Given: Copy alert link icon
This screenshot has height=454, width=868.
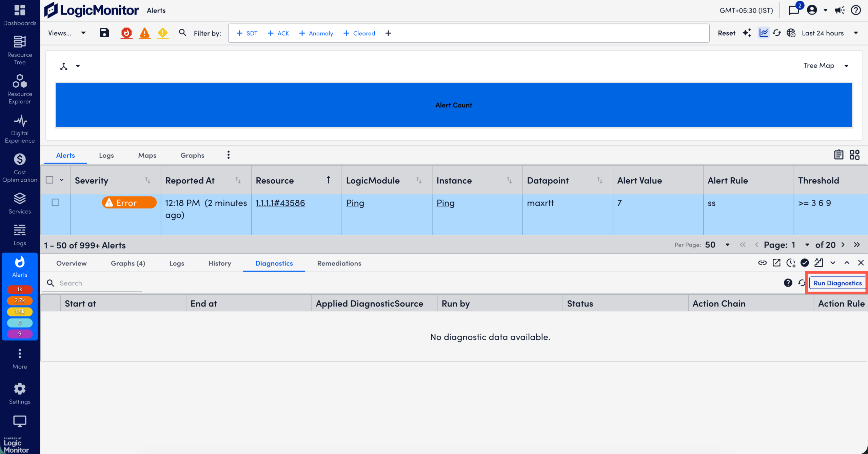Looking at the screenshot, I should [x=762, y=263].
